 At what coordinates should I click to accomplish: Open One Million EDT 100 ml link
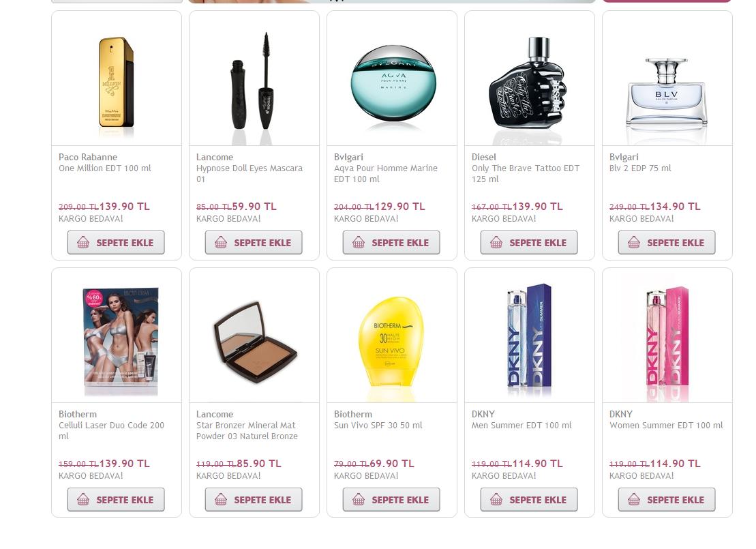click(x=104, y=168)
